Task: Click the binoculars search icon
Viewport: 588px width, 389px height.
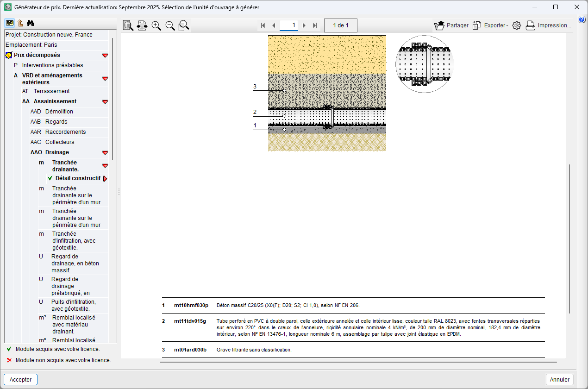Action: [x=31, y=23]
